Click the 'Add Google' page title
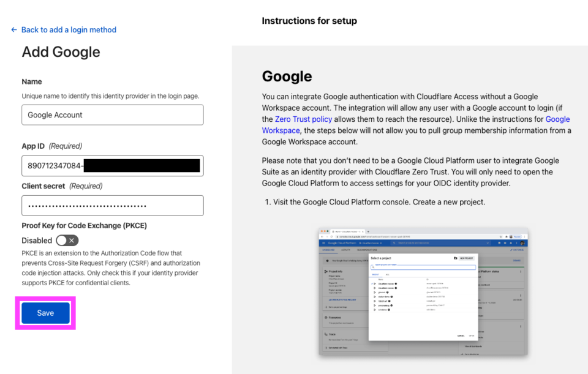The width and height of the screenshot is (588, 374). pyautogui.click(x=61, y=51)
